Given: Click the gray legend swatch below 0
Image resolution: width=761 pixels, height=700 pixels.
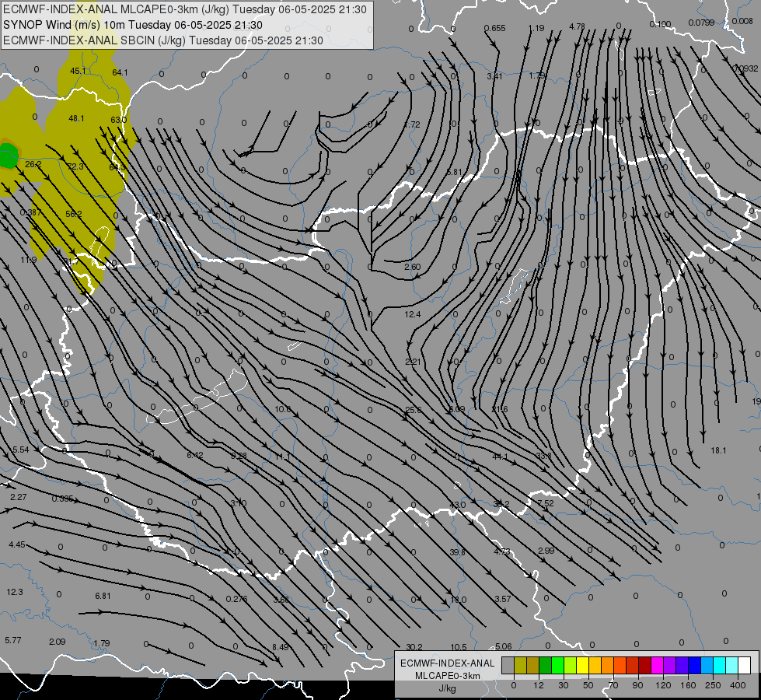Looking at the screenshot, I should pos(508,666).
